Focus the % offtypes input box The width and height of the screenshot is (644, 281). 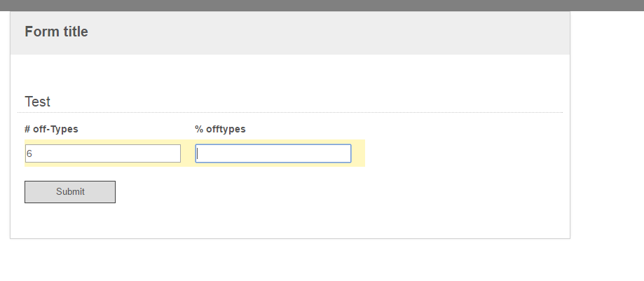[273, 153]
